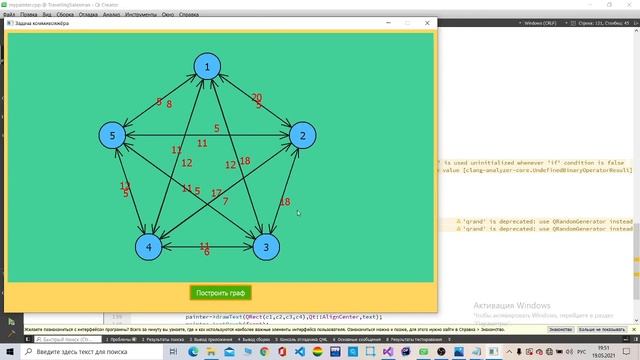Click the line and column indicator
The width and height of the screenshot is (640, 360).
[x=604, y=23]
